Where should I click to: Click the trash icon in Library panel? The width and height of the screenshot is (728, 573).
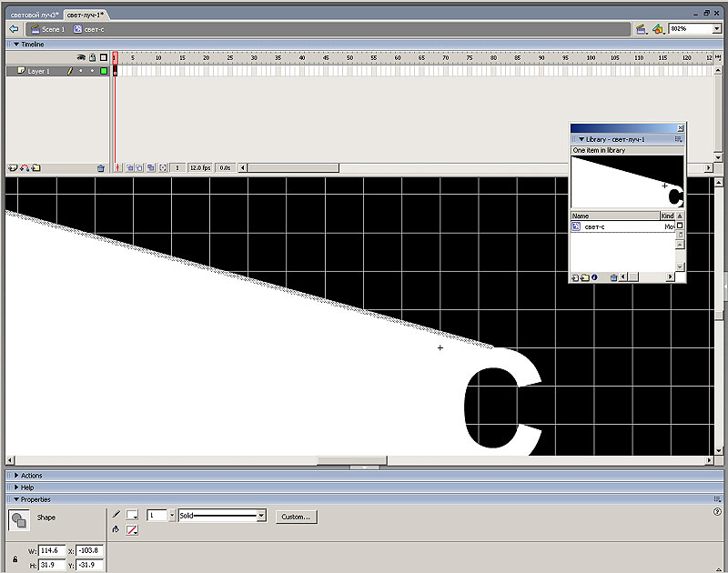point(613,276)
